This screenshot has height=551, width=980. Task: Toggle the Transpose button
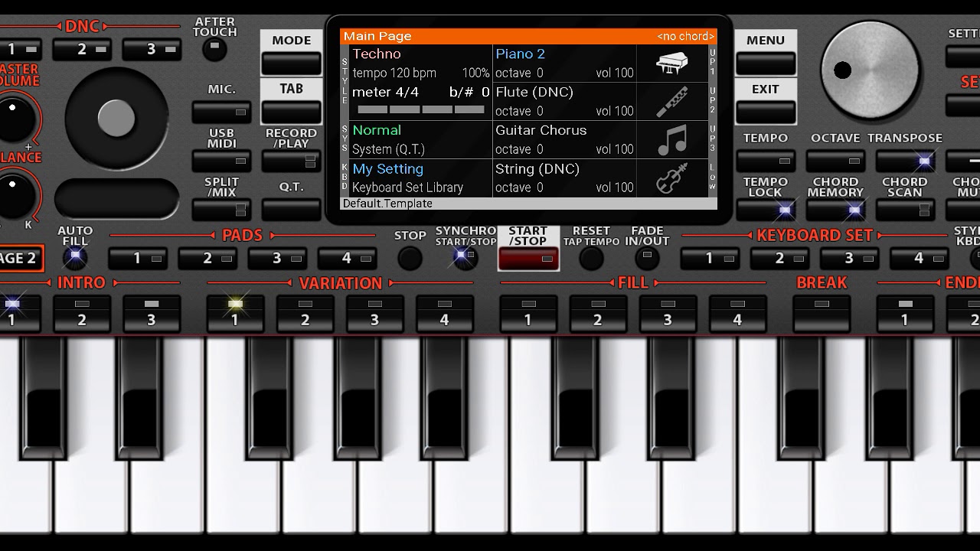pos(905,161)
